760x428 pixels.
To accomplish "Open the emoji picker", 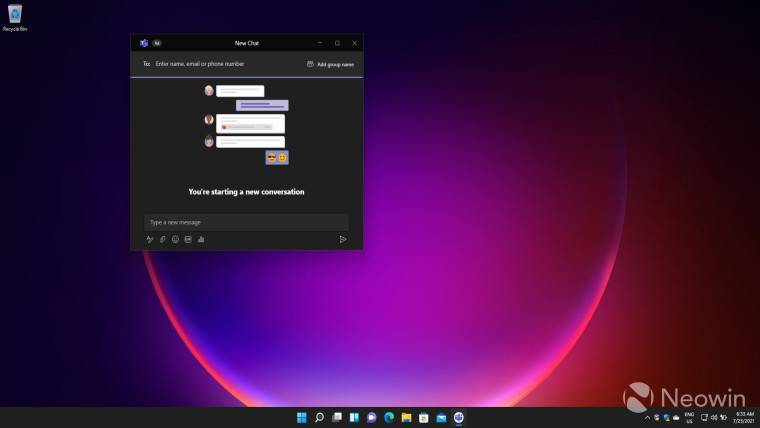I will (175, 239).
